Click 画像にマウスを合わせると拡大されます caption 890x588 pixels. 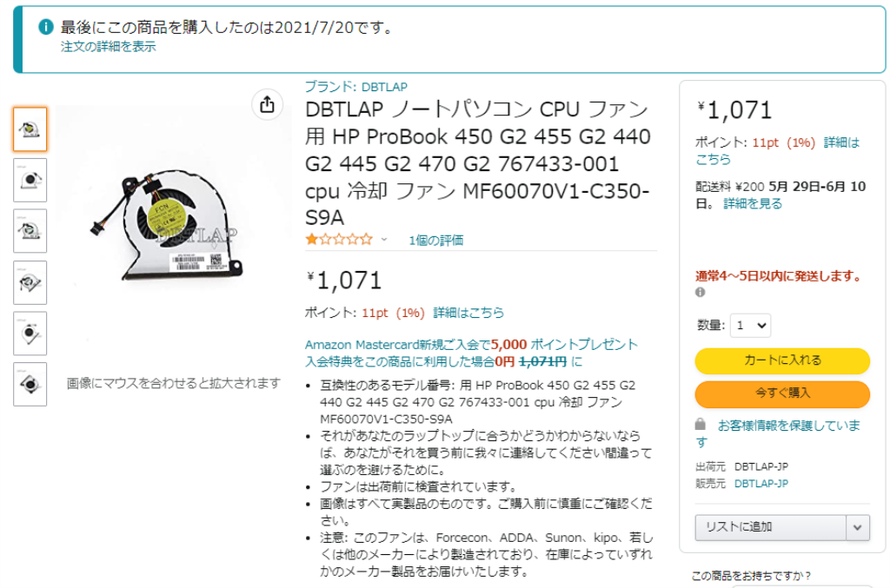point(174,383)
